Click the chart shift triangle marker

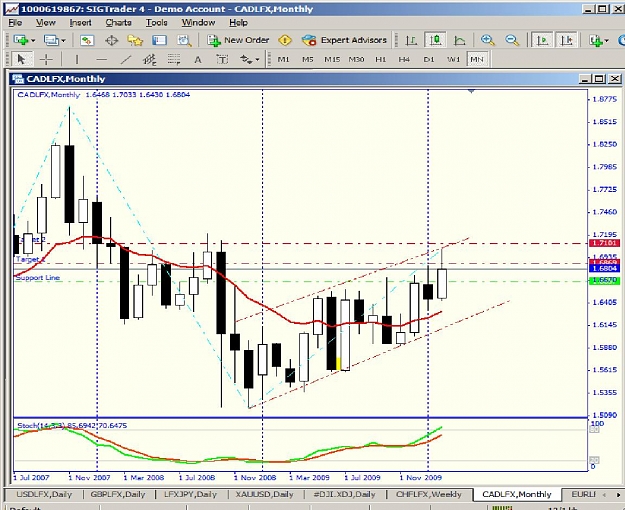[472, 92]
